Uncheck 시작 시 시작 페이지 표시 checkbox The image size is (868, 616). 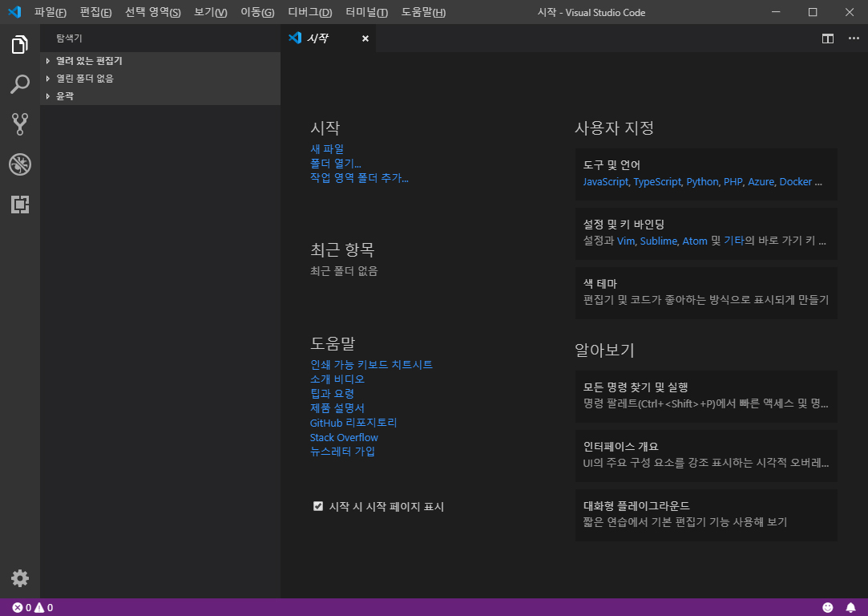pyautogui.click(x=317, y=506)
